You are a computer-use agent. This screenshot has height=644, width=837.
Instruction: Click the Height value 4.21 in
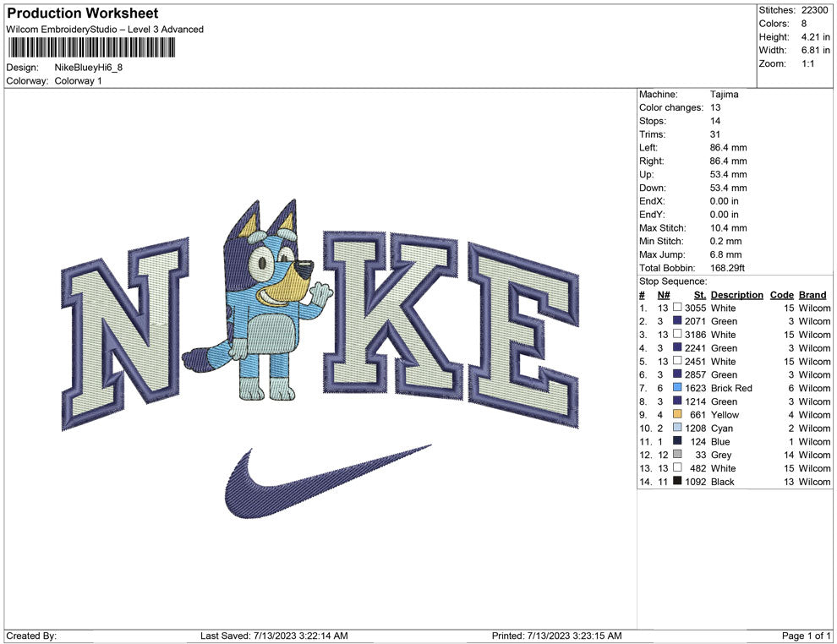pos(815,37)
